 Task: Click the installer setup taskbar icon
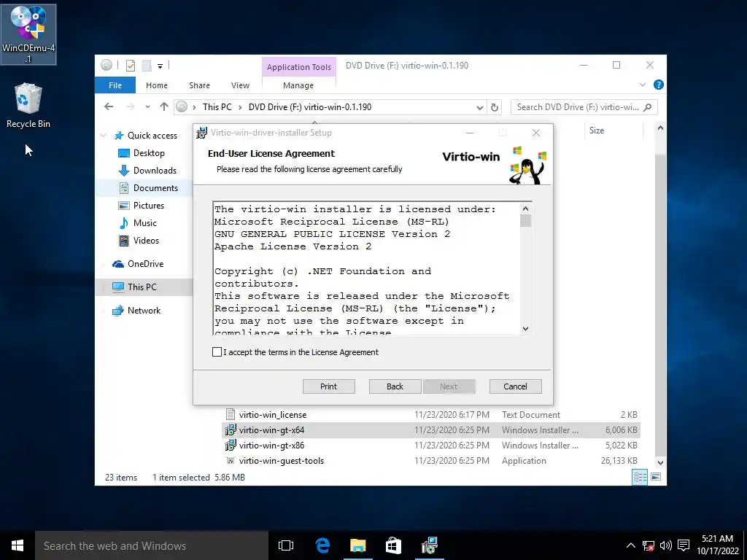(x=430, y=545)
